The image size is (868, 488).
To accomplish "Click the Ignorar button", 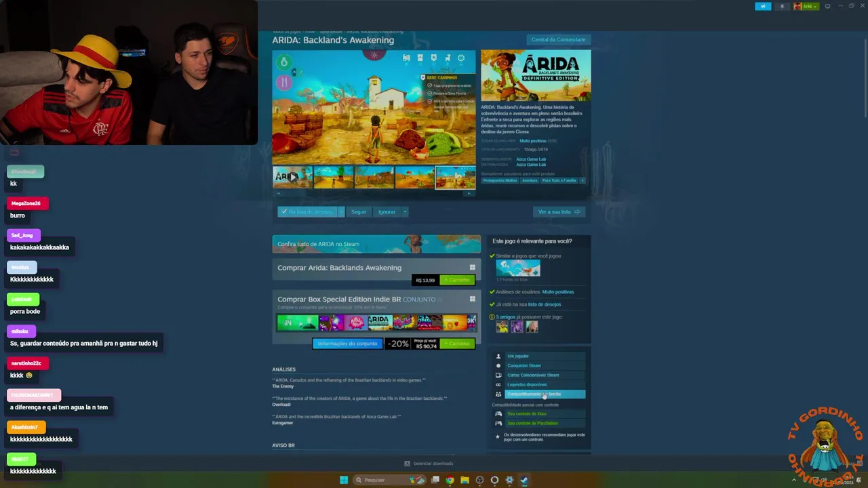I will [387, 211].
